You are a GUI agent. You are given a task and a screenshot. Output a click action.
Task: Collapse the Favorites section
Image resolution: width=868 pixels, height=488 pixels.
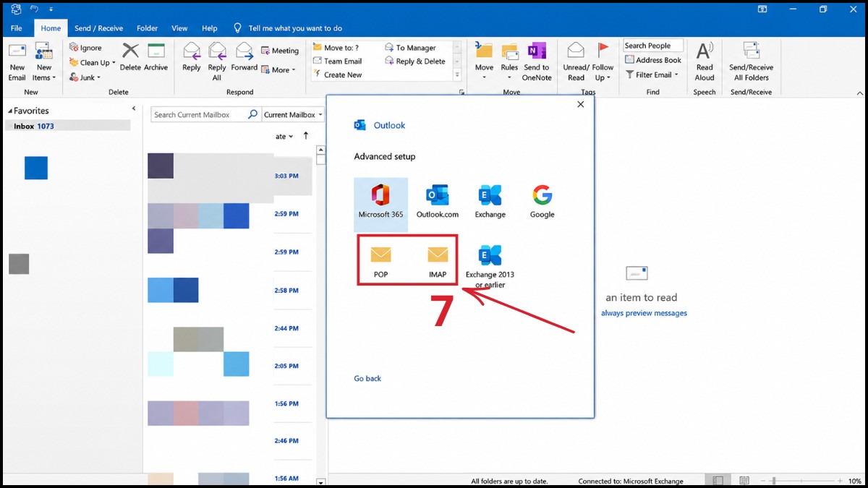tap(11, 111)
